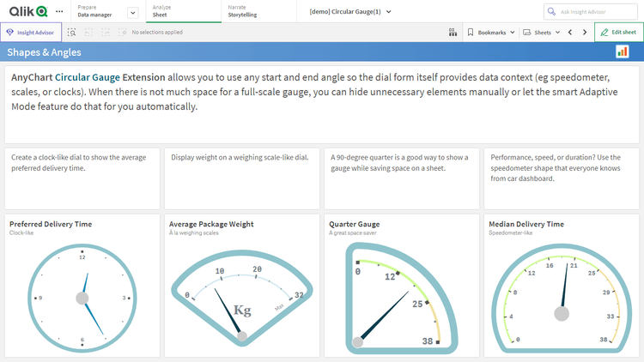This screenshot has height=362, width=644.
Task: Open the selections tool grid icon
Action: pyautogui.click(x=453, y=32)
